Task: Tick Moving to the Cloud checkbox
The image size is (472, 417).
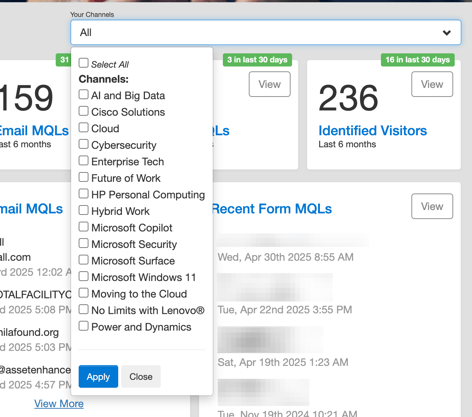Action: click(83, 293)
